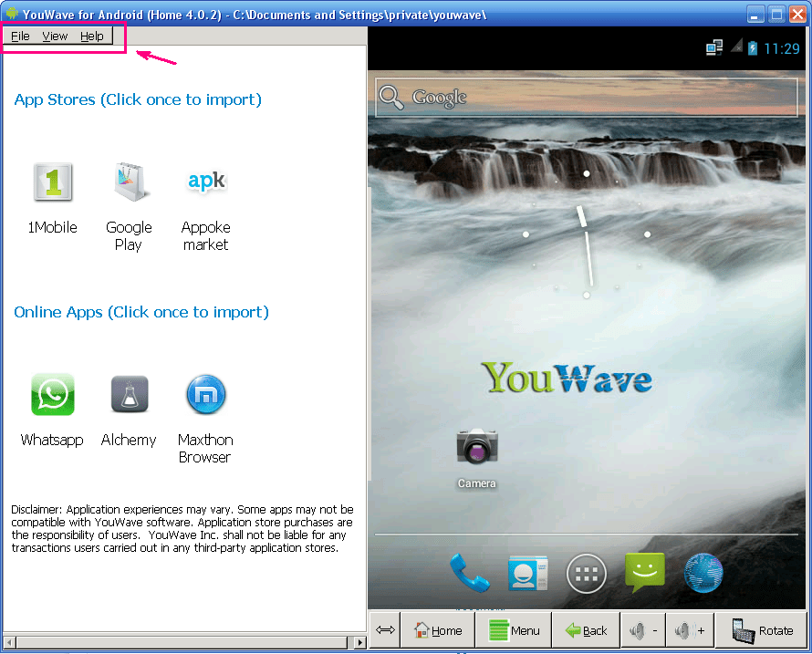The height and width of the screenshot is (654, 812).
Task: Click the battery charging status icon
Action: click(x=753, y=48)
